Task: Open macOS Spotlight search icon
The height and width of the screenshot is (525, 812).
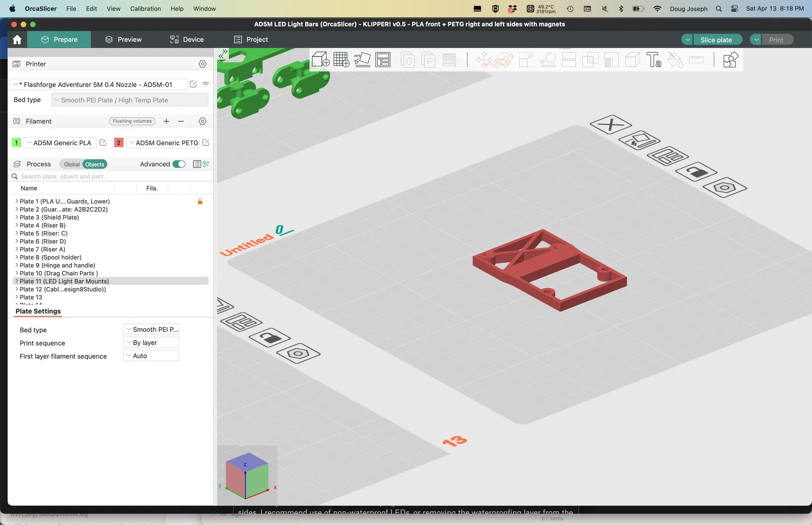Action: [x=719, y=9]
